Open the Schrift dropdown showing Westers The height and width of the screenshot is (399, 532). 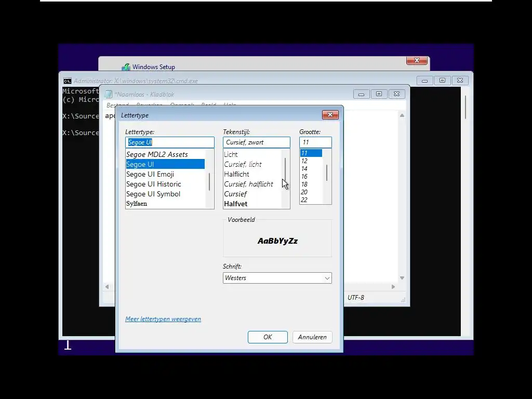(277, 278)
